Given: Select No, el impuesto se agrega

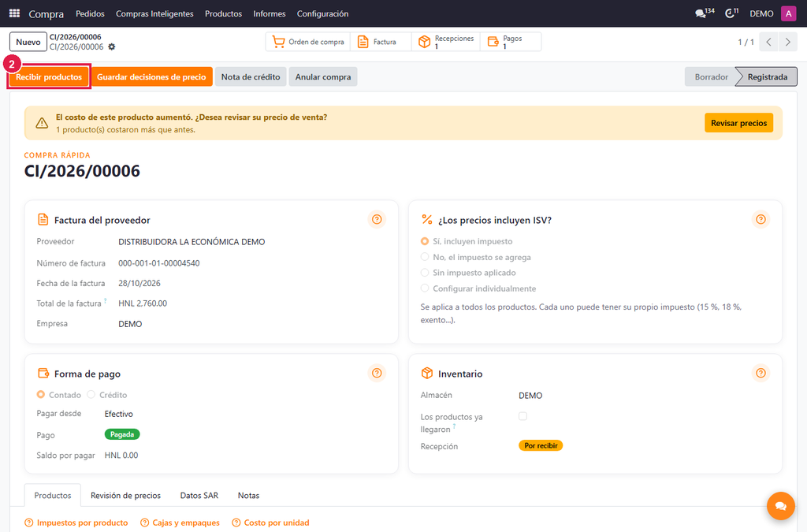Looking at the screenshot, I should [x=425, y=257].
